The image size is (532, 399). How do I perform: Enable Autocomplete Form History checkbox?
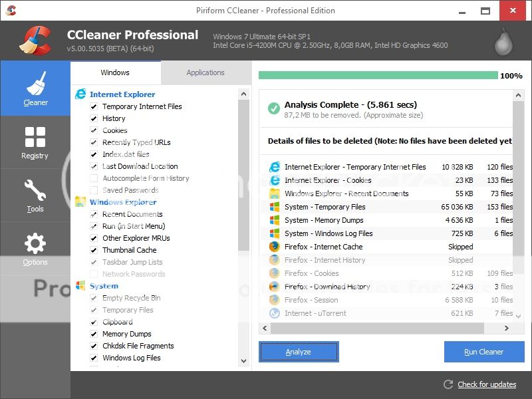[94, 178]
